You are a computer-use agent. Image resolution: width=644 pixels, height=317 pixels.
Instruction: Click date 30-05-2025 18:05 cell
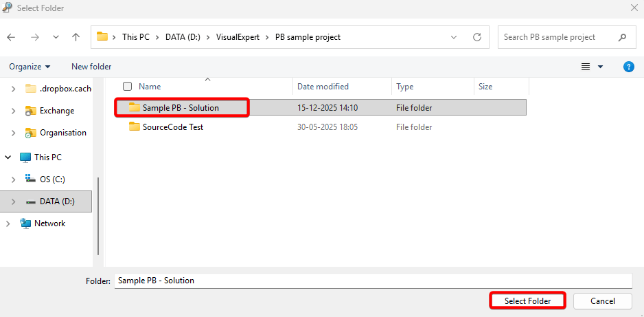pos(327,127)
